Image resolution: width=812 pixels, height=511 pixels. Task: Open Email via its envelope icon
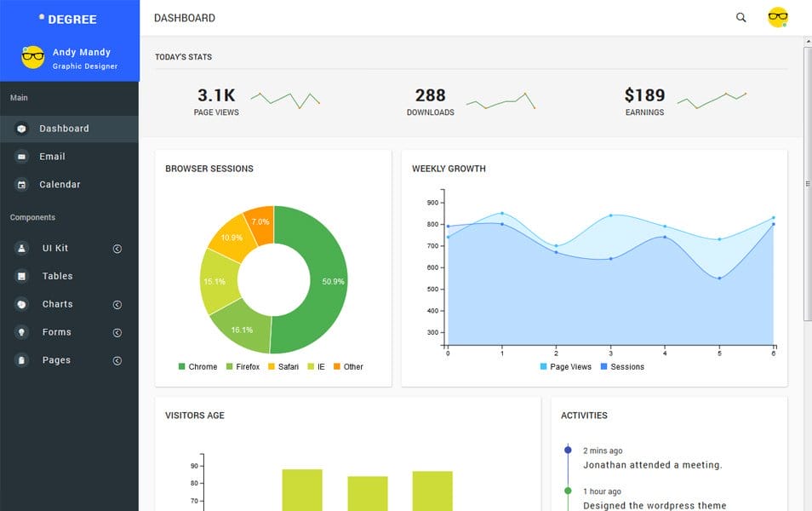[x=20, y=157]
